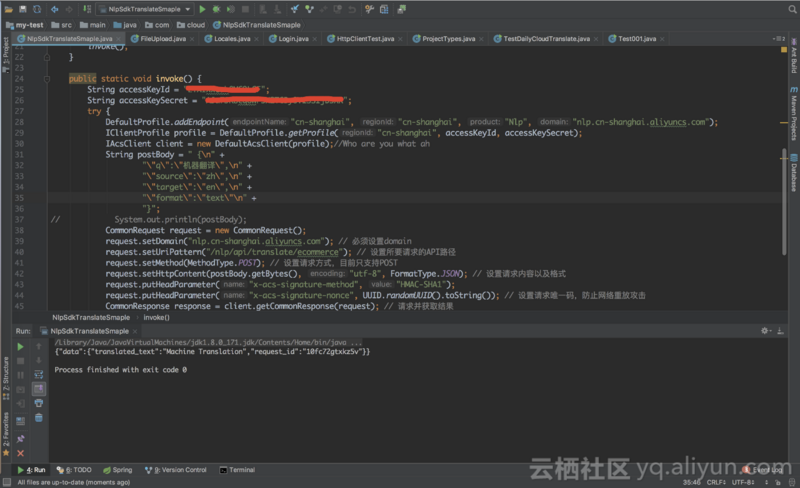Select the java breadcrumb folder
800x488 pixels.
(125, 25)
